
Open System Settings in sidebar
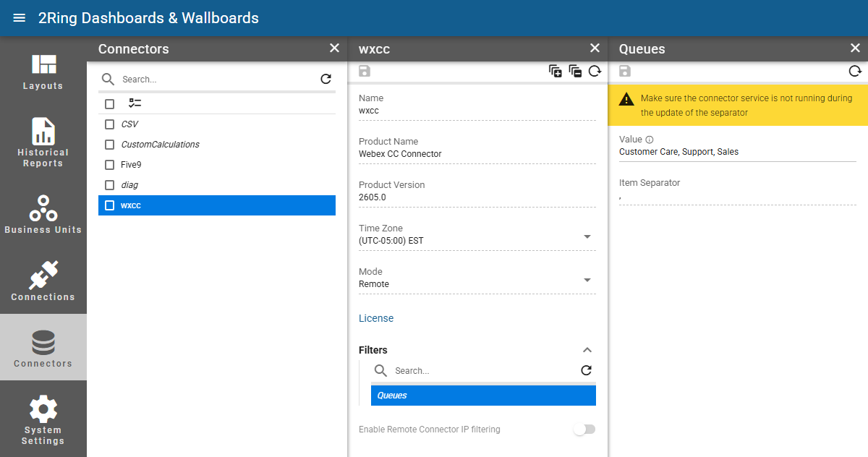coord(43,419)
